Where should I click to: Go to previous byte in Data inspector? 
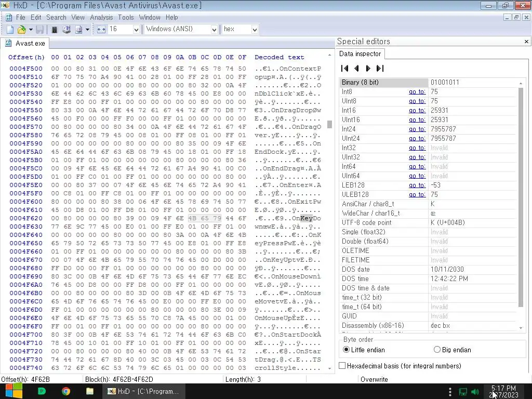[356, 68]
